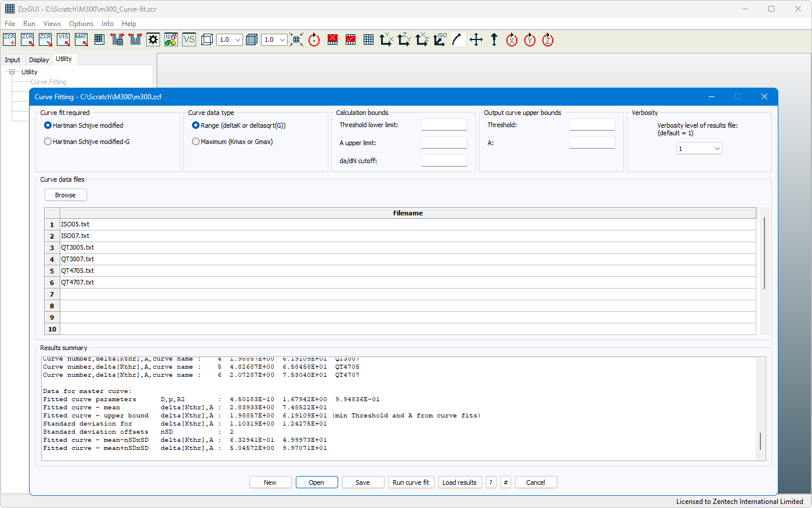Click the MAT file open toolbar icon
Screen dimensions: 812x508
click(x=81, y=39)
